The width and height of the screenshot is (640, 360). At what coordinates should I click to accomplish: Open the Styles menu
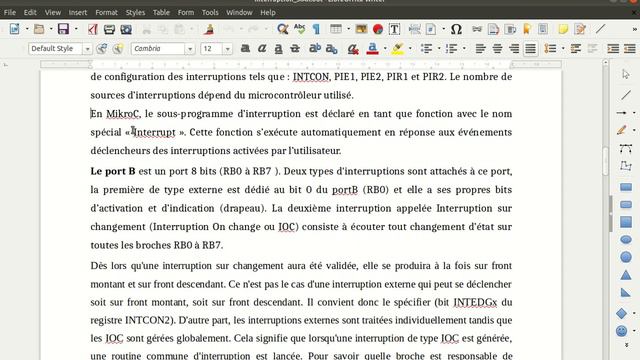[135, 12]
